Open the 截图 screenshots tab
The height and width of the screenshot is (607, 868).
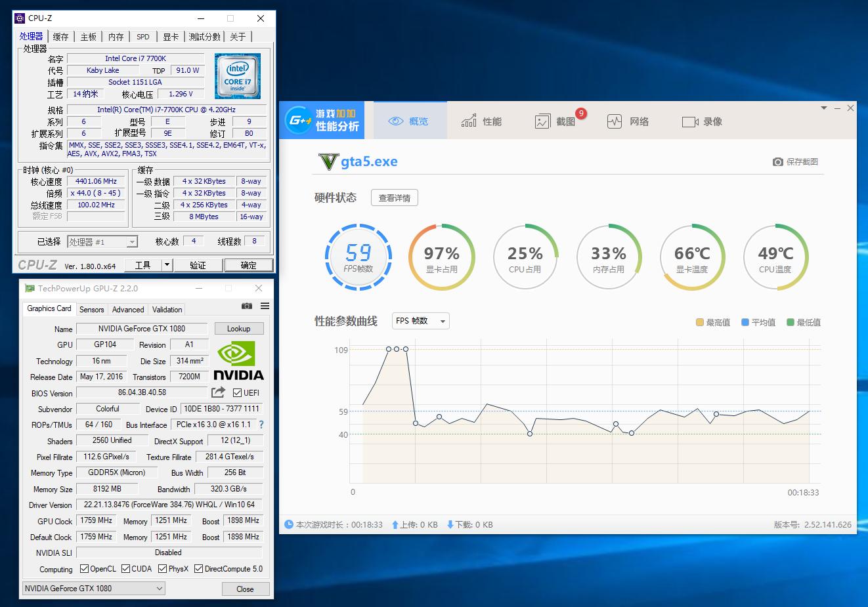coord(555,121)
